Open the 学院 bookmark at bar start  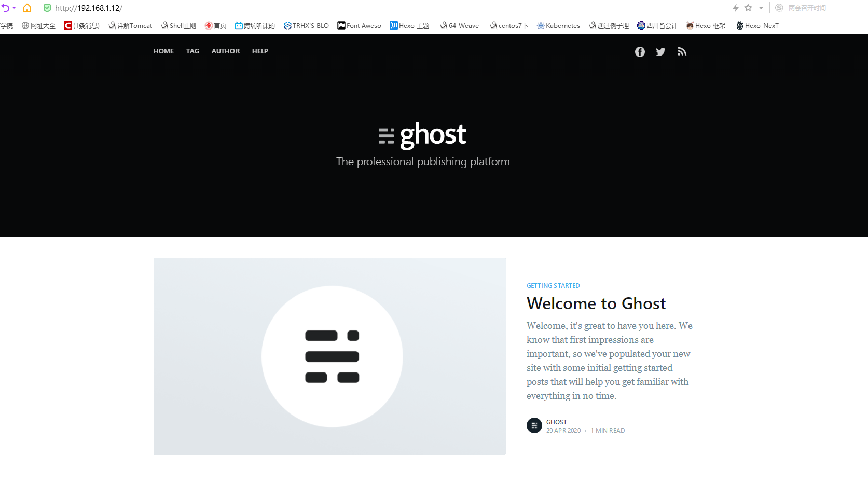(x=7, y=25)
